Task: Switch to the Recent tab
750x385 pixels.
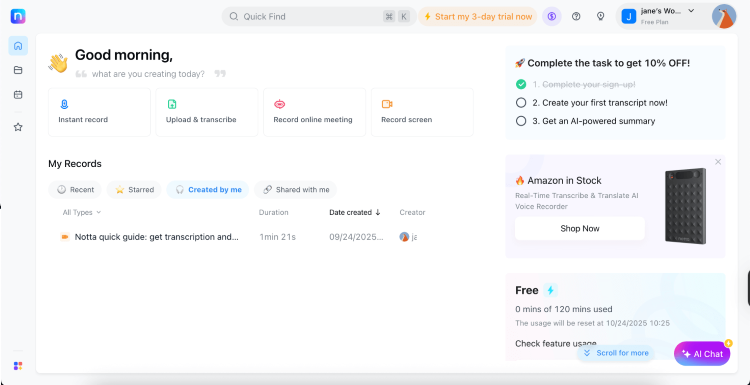Action: (x=75, y=190)
